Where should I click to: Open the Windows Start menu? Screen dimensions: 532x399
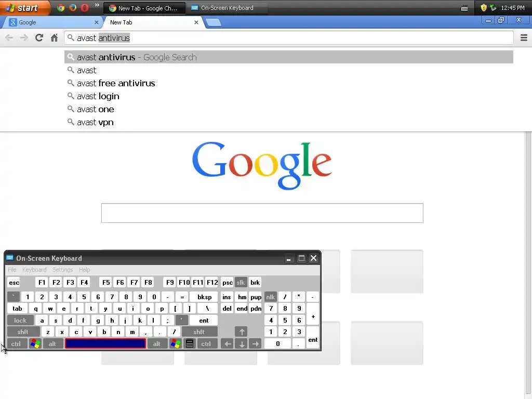point(24,8)
